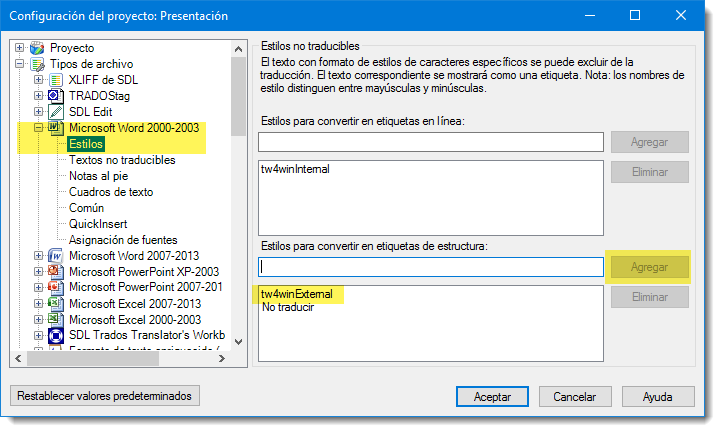Click the Proyecto icon in the tree
Image resolution: width=720 pixels, height=432 pixels.
(37, 48)
